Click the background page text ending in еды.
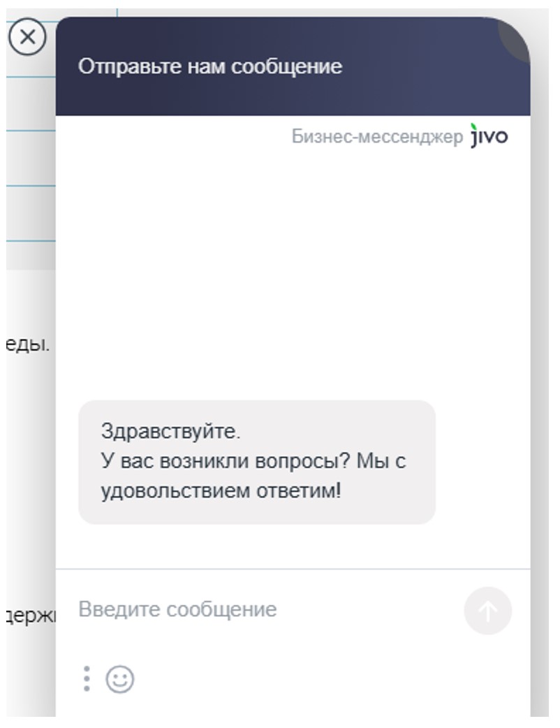 [28, 345]
